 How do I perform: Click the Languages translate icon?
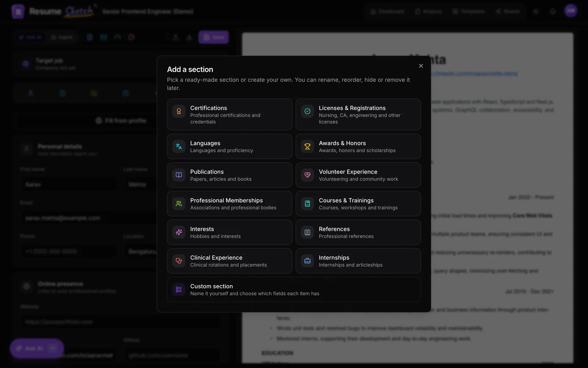(x=179, y=146)
